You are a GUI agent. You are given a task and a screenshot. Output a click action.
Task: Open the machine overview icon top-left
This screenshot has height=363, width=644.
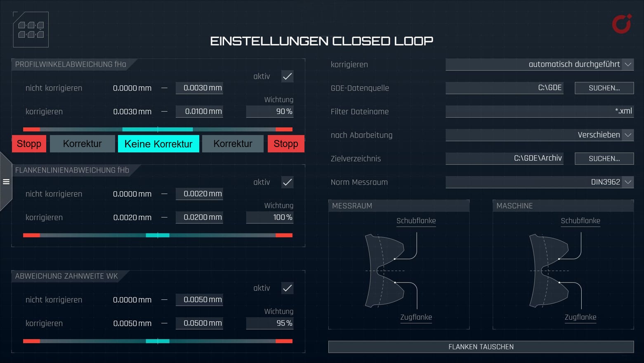pos(31,30)
